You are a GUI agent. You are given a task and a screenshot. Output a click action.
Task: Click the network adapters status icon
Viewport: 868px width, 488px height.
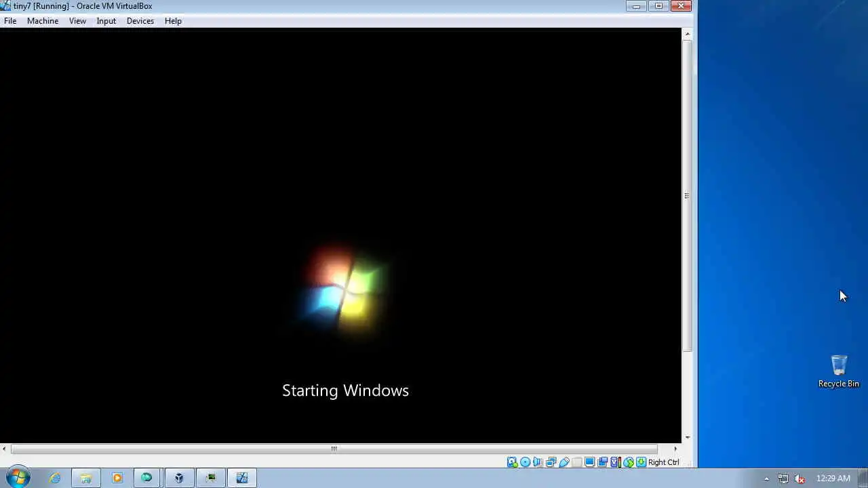pyautogui.click(x=551, y=462)
